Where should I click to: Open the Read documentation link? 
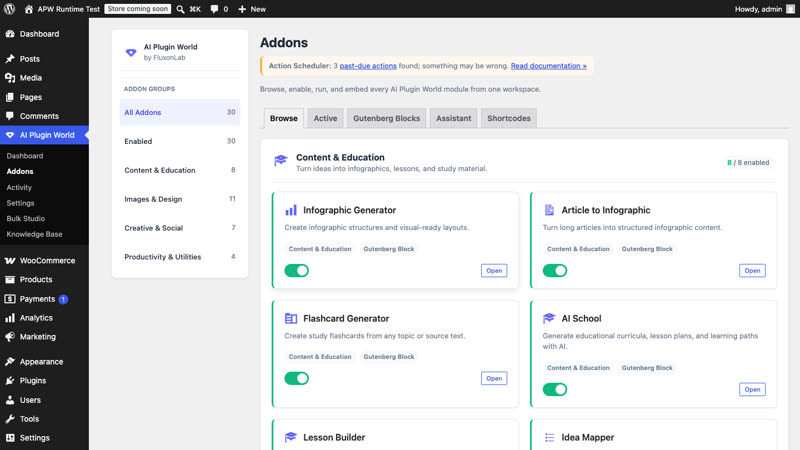[x=548, y=66]
